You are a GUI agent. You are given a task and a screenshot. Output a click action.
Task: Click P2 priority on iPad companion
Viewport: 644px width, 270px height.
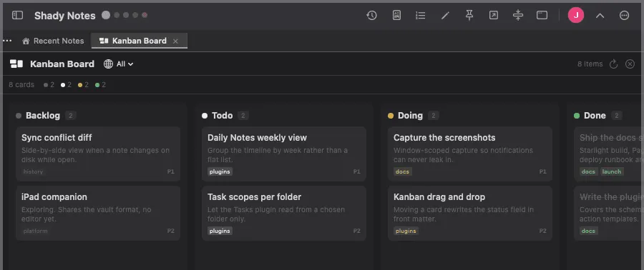click(171, 231)
